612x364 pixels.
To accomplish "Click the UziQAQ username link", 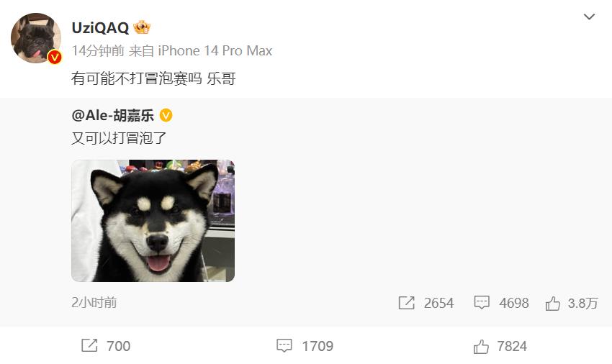I will tap(100, 28).
